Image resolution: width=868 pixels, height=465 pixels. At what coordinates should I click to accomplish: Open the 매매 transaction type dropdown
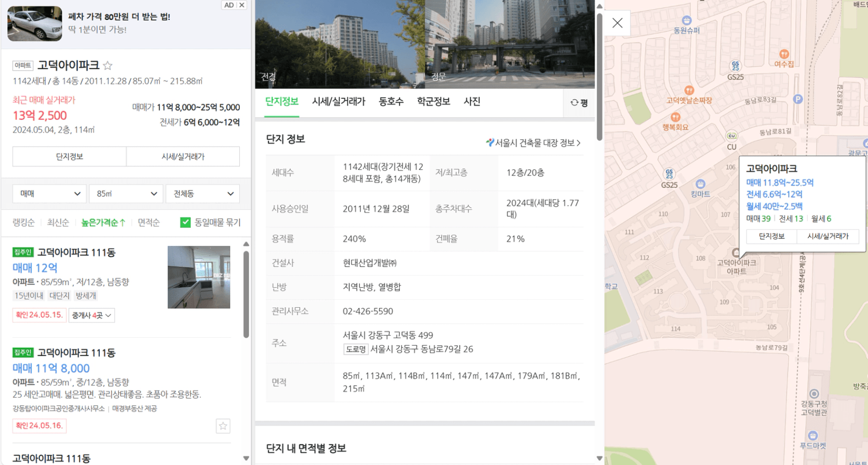pos(49,194)
